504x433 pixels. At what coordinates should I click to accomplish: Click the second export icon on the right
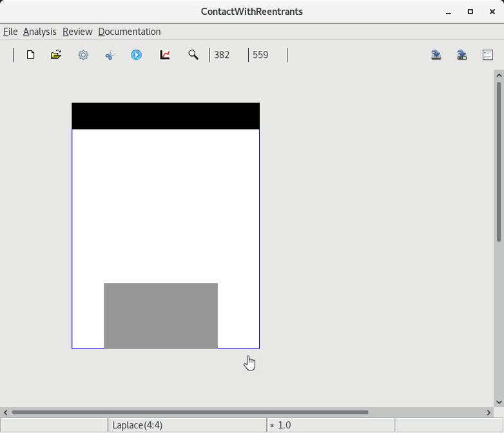point(462,55)
